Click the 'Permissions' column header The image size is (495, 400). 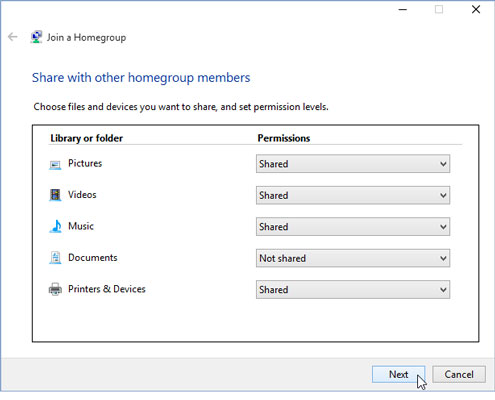click(284, 138)
